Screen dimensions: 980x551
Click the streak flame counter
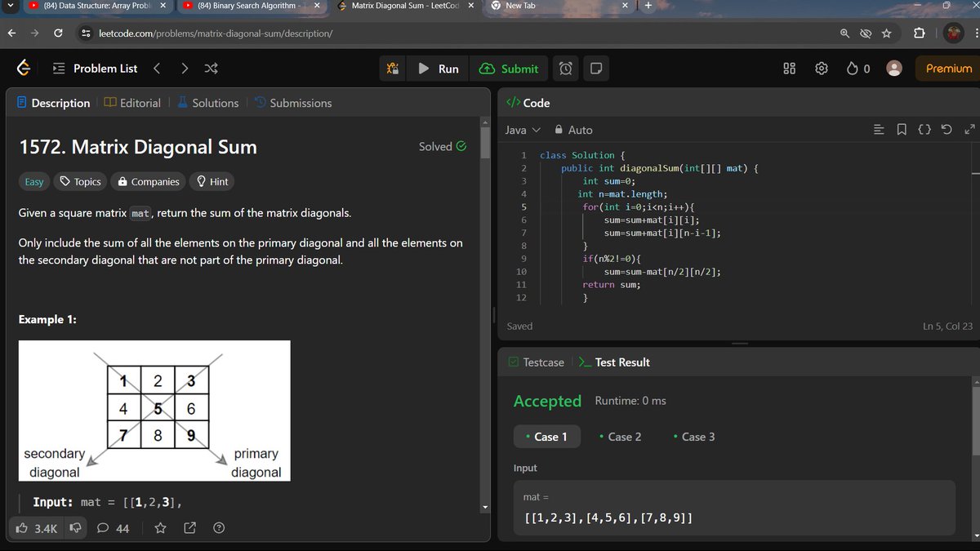click(858, 69)
